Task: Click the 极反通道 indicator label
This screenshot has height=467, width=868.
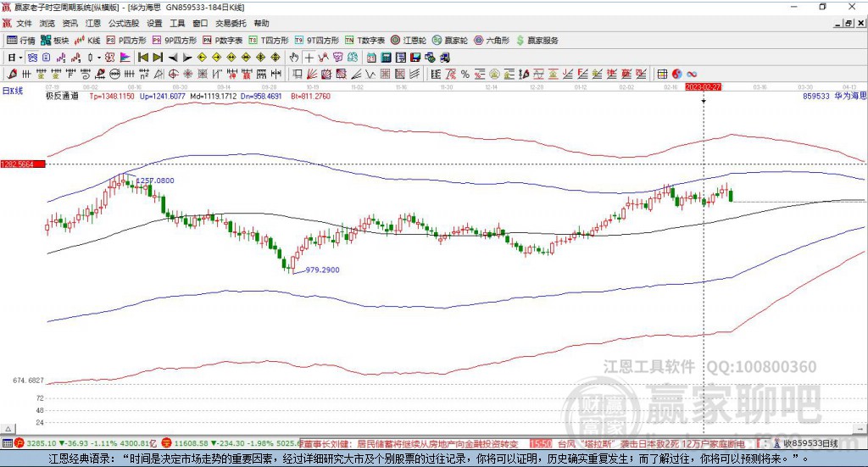Action: click(62, 97)
